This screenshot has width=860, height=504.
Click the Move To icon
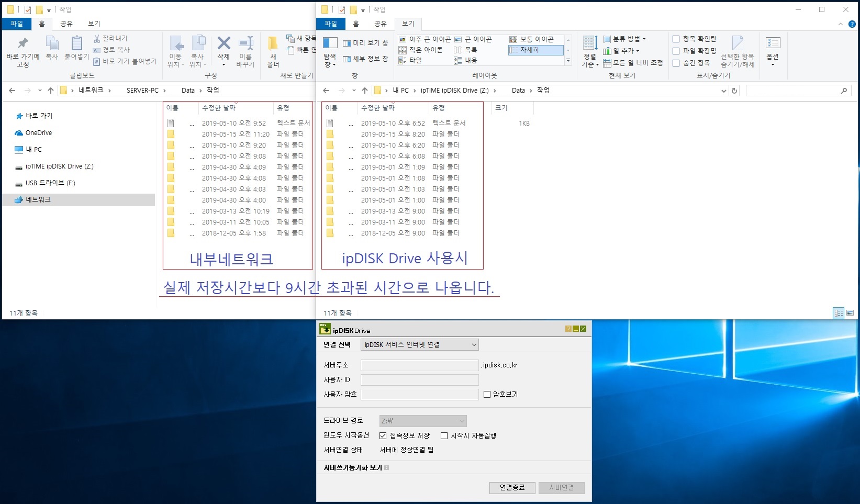point(175,43)
